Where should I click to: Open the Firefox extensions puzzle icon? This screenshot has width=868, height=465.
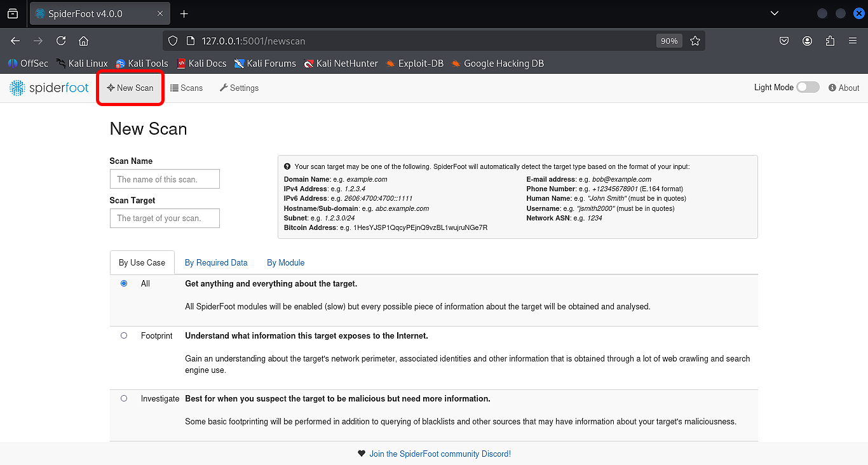tap(830, 41)
